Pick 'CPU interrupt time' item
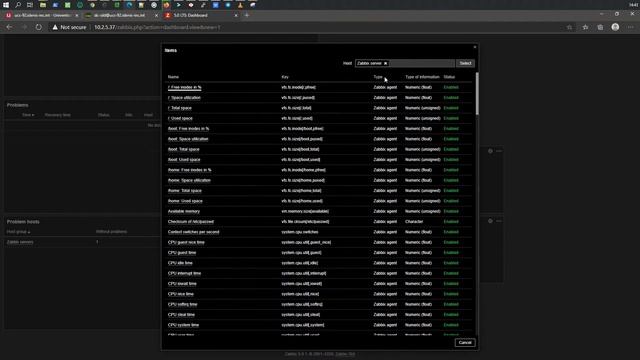Image resolution: width=640 pixels, height=360 pixels. [184, 273]
